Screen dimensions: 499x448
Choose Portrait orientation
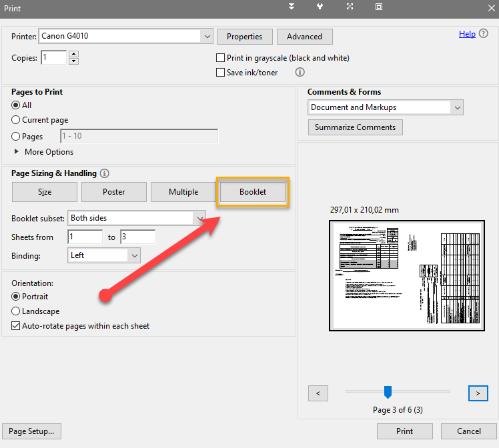[x=15, y=297]
